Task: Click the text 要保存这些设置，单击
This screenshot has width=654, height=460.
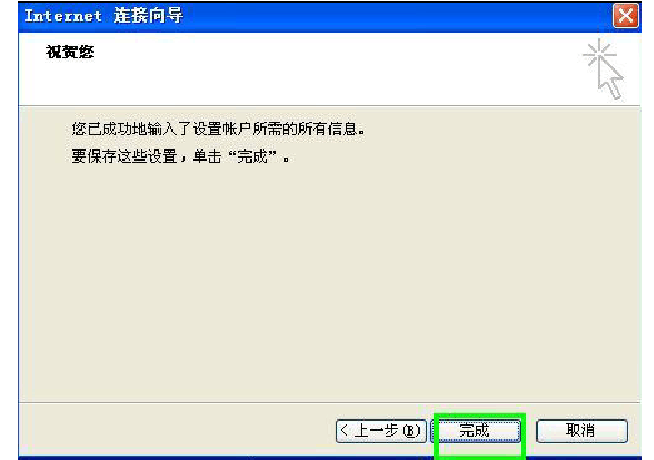Action: point(146,156)
